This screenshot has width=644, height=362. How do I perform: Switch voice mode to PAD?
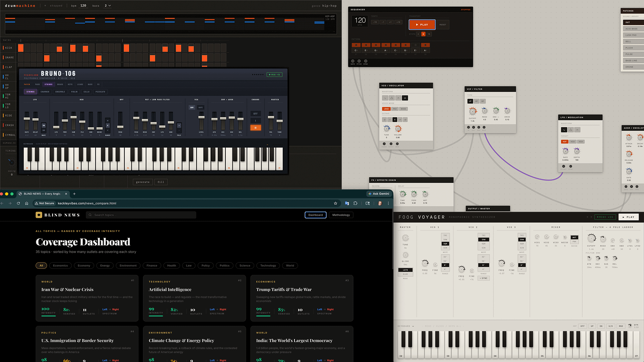(x=395, y=109)
